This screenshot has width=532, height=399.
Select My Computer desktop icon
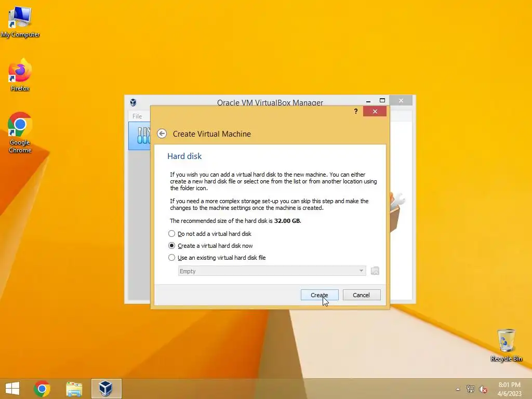point(20,22)
